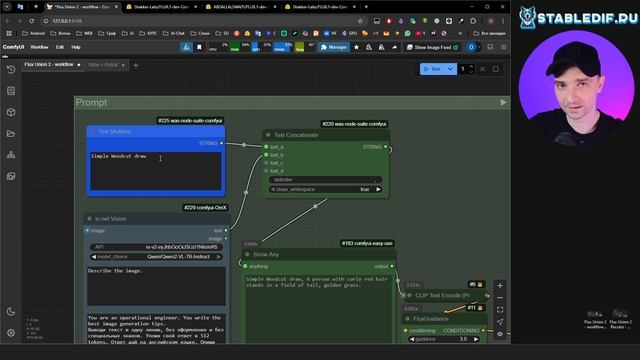
Task: Open the queue history sidebar icon
Action: 11,69
